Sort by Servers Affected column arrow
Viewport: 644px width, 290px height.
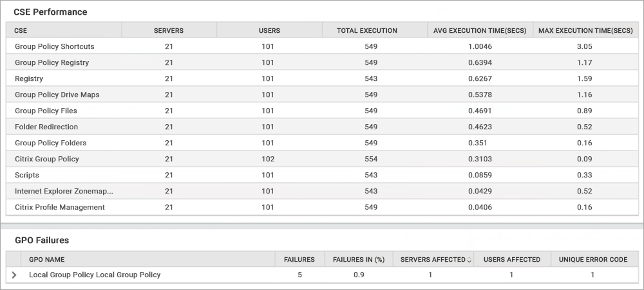[469, 260]
